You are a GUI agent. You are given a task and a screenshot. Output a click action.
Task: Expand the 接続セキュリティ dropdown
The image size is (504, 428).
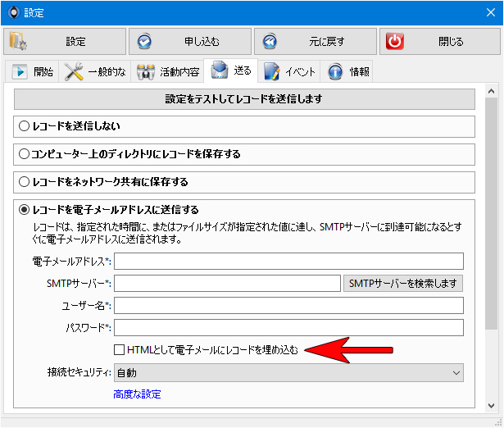click(288, 373)
